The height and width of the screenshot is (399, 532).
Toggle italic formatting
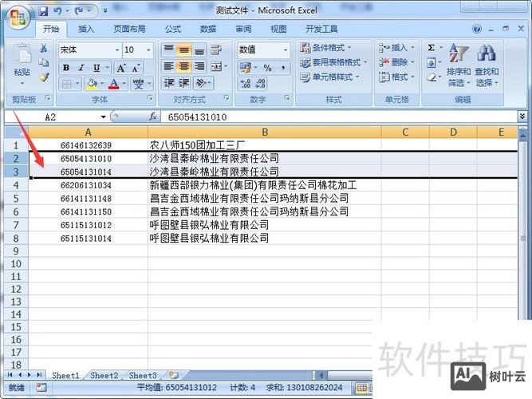81,68
